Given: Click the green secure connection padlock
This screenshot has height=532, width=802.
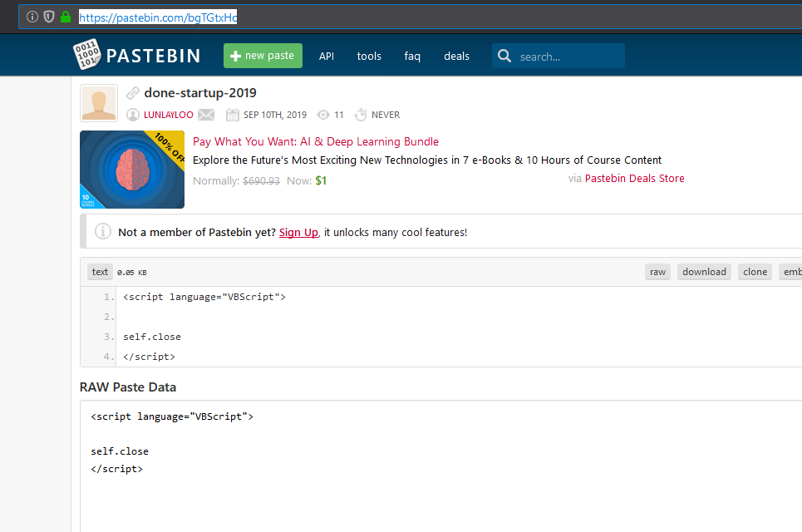Looking at the screenshot, I should point(66,17).
